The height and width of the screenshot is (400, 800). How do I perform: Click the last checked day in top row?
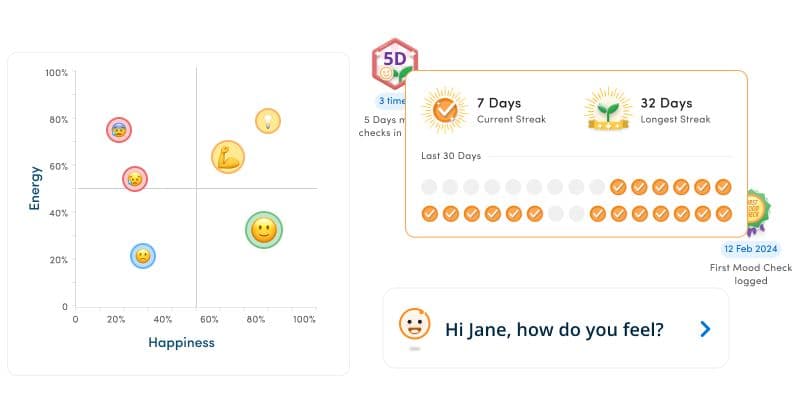click(x=723, y=187)
